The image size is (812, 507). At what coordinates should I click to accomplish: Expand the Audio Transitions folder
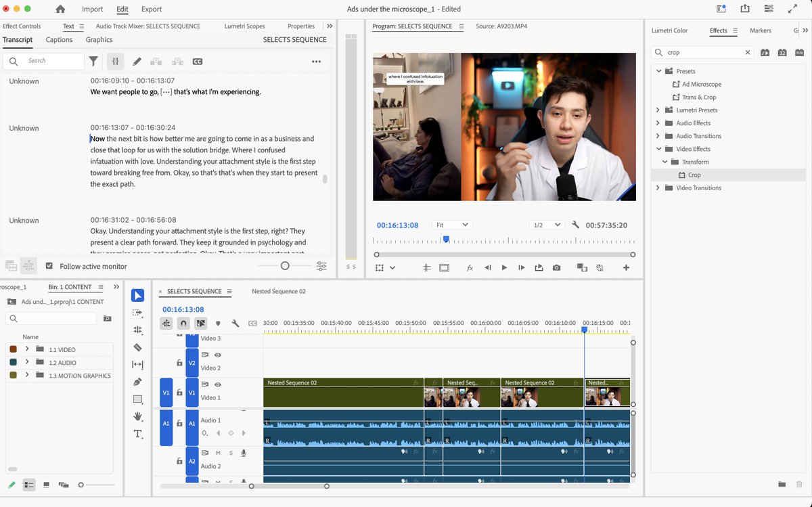tap(658, 136)
